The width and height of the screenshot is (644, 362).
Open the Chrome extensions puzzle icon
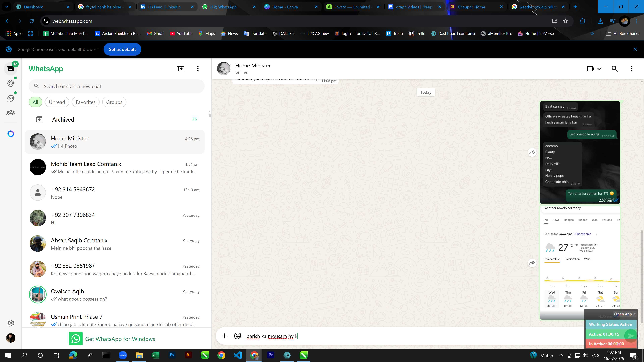[582, 21]
